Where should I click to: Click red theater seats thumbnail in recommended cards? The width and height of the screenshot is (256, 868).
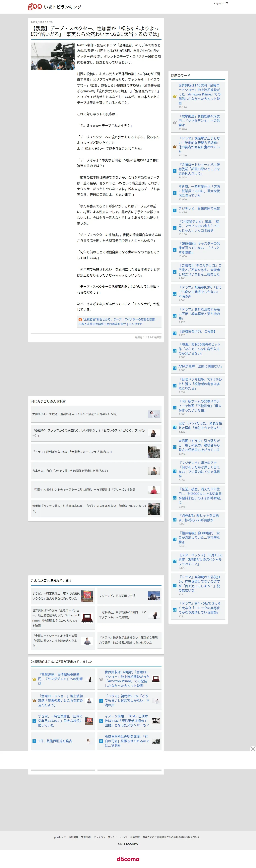pos(87,618)
